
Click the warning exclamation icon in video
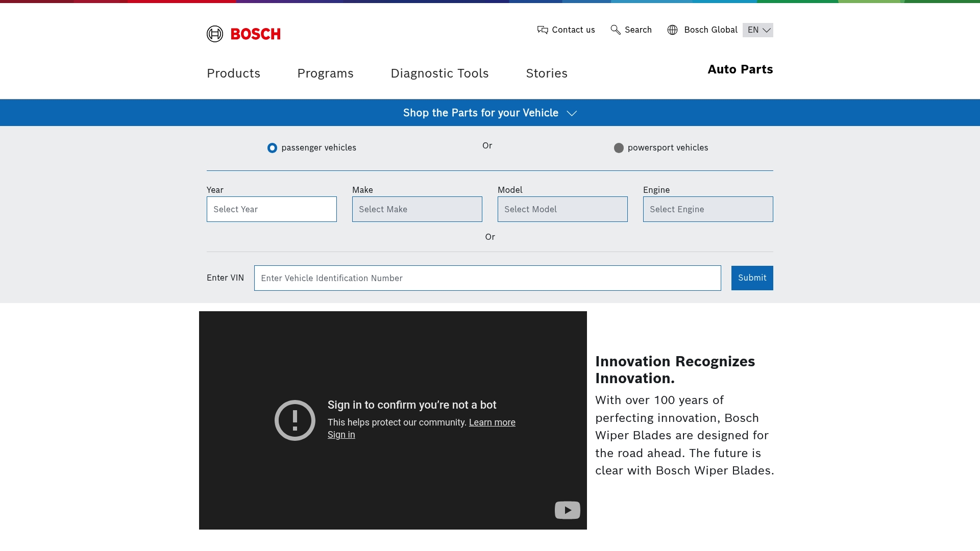click(x=295, y=420)
